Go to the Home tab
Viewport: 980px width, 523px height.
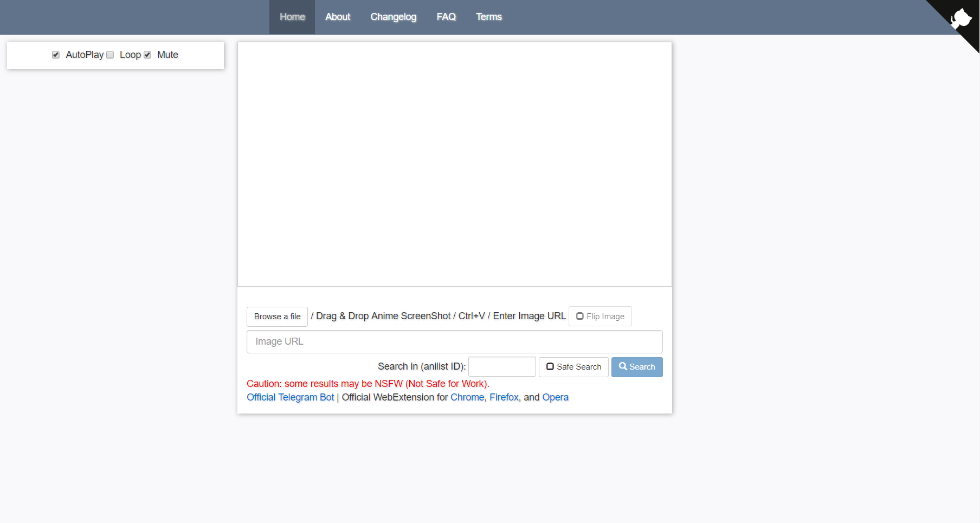pyautogui.click(x=292, y=17)
